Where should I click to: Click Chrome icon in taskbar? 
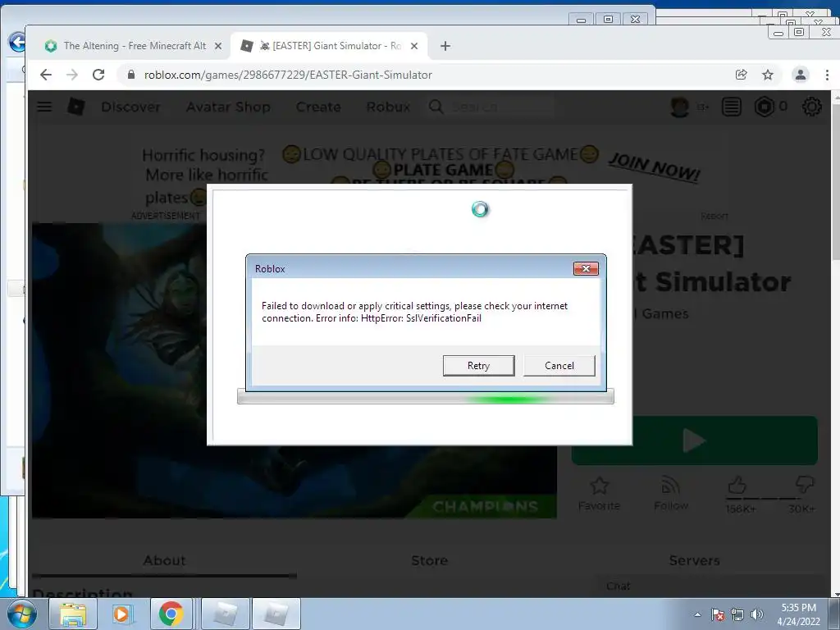click(x=171, y=614)
